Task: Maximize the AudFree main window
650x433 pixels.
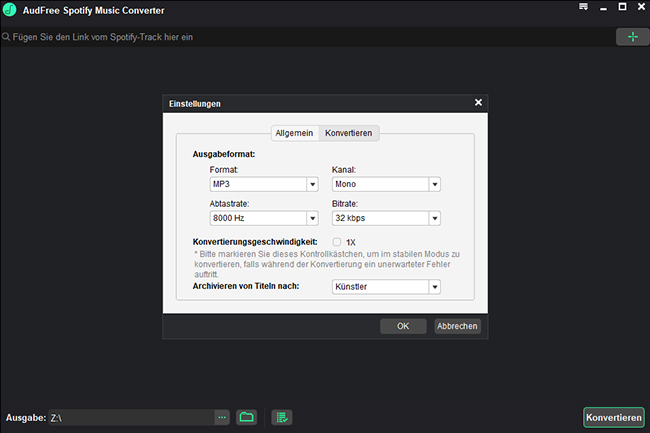Action: tap(622, 7)
